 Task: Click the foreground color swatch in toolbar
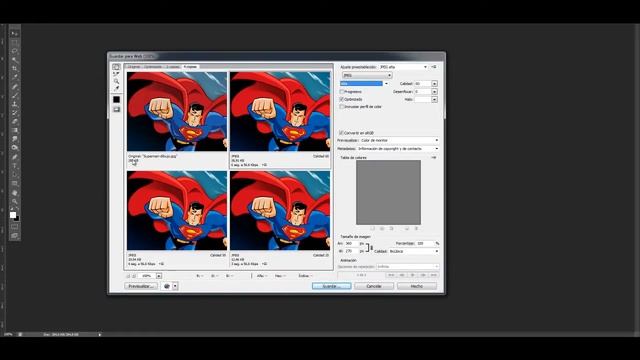13,215
